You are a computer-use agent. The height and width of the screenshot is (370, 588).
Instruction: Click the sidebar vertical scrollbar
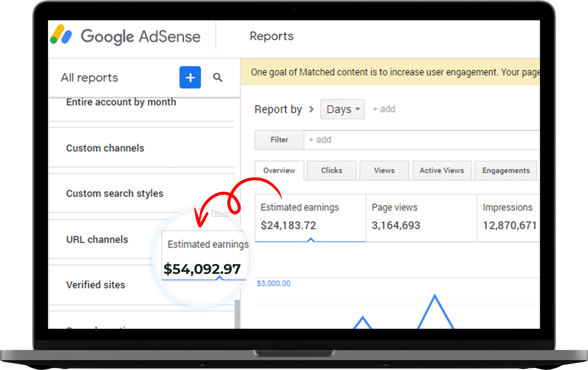coord(237,314)
